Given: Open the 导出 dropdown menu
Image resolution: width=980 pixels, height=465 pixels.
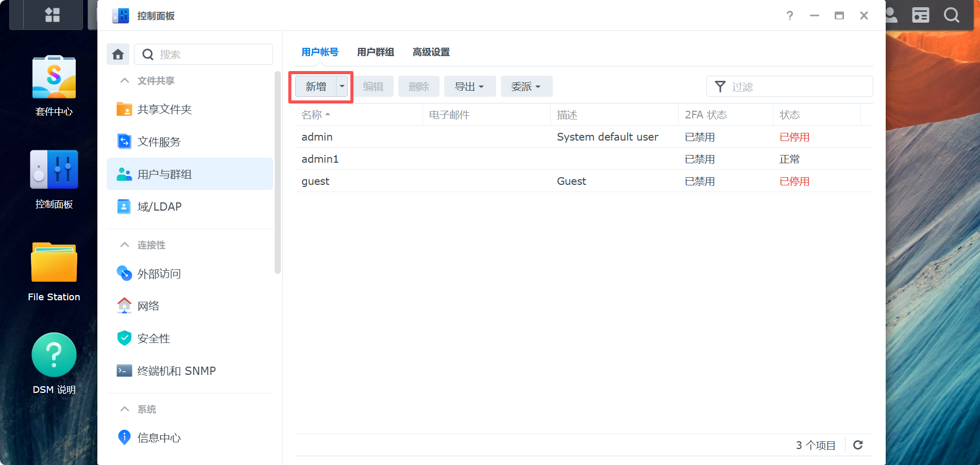Looking at the screenshot, I should (469, 86).
